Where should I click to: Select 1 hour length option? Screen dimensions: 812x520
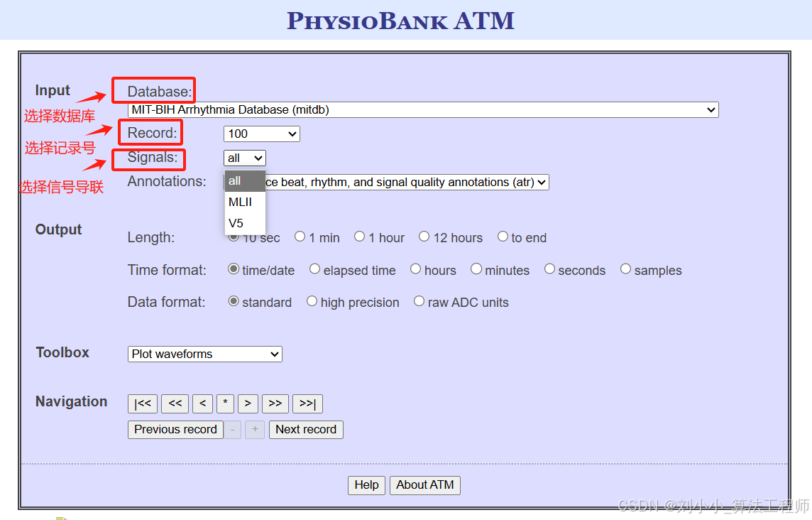click(359, 237)
